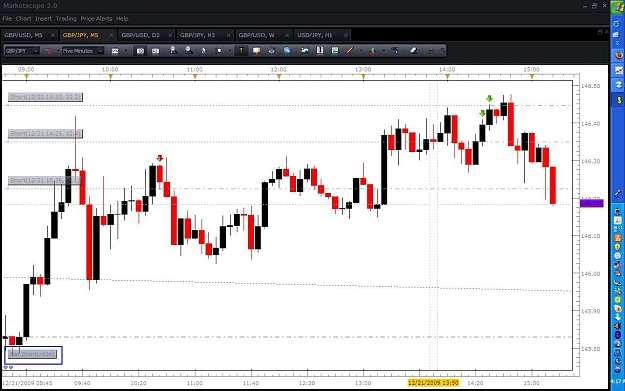Open the Insert menu
The width and height of the screenshot is (625, 391).
pyautogui.click(x=43, y=19)
